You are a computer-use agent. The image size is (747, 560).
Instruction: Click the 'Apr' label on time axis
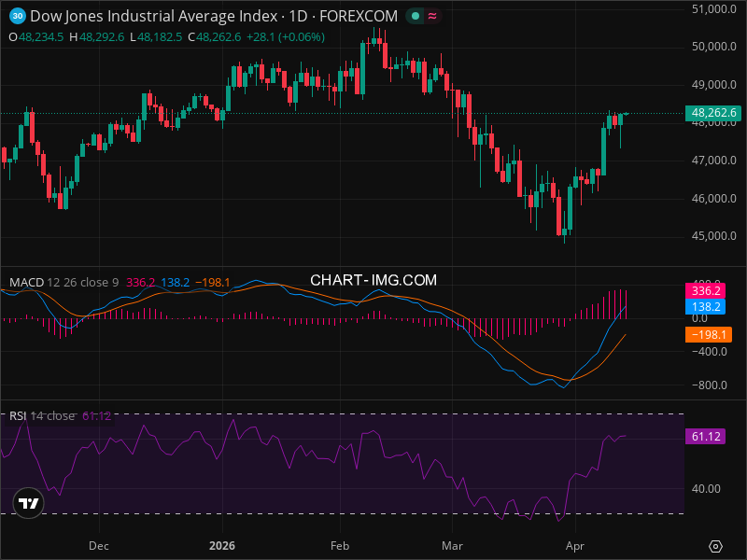(x=575, y=546)
